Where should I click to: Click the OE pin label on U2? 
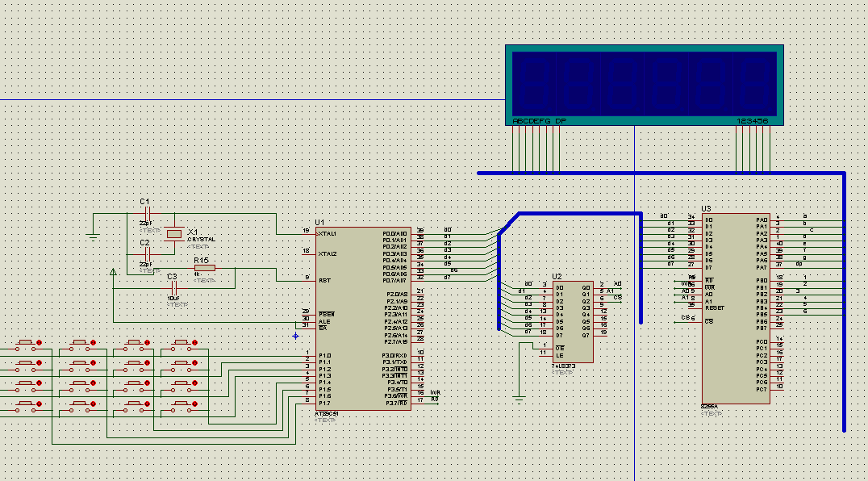click(x=560, y=348)
